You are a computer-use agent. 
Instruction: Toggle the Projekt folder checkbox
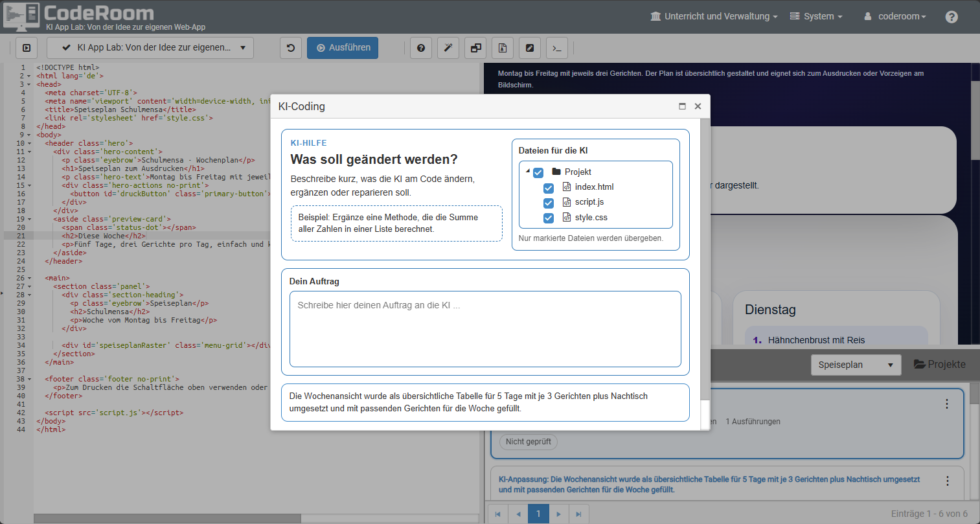538,172
